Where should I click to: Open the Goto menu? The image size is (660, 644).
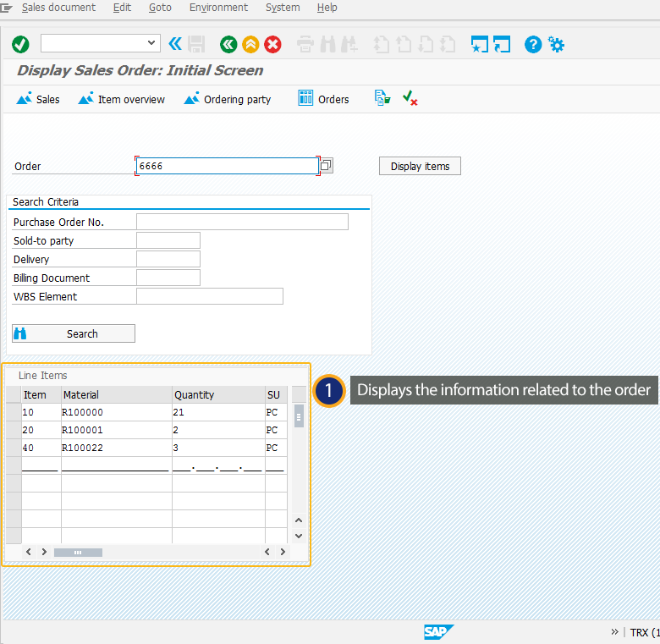[x=160, y=8]
